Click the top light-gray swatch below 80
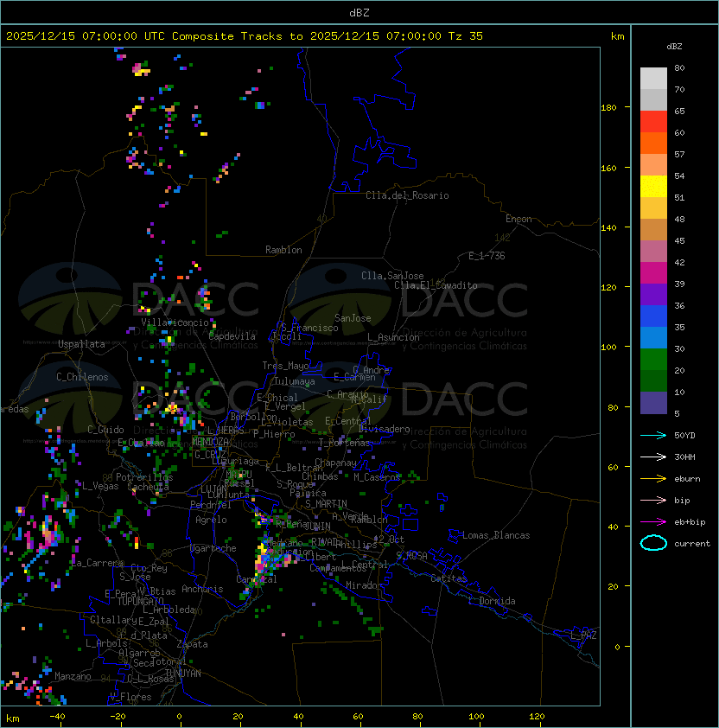The width and height of the screenshot is (719, 728). [x=653, y=78]
